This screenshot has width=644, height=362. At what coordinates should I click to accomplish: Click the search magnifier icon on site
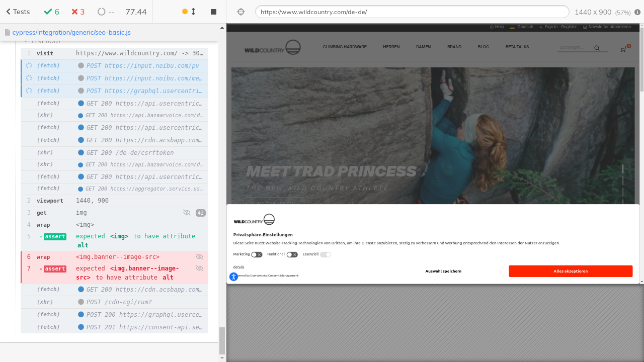point(597,48)
